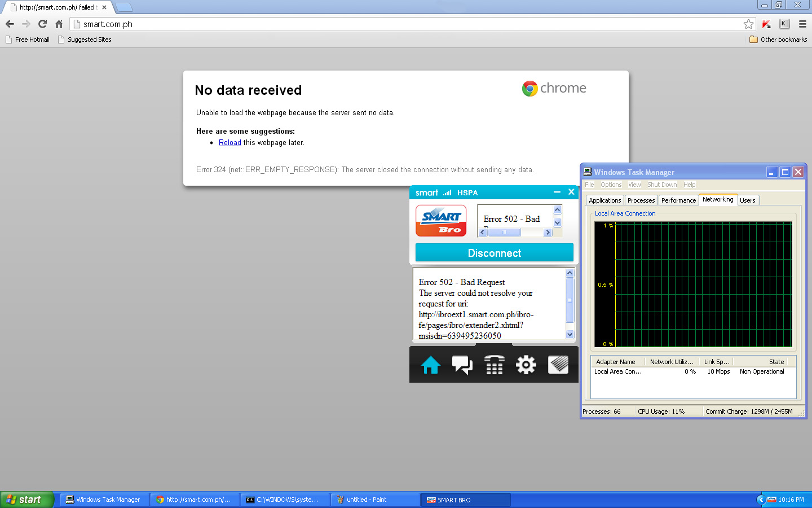
Task: Click the system tray clock 10:16 PM
Action: click(x=791, y=500)
